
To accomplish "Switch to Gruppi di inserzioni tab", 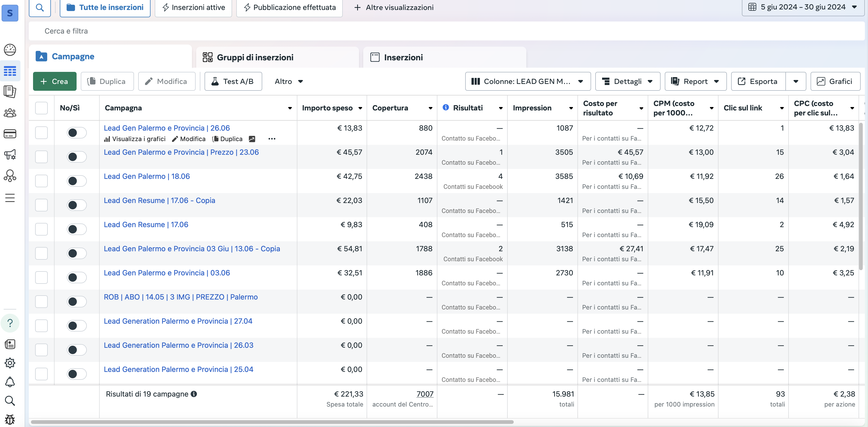I will tap(255, 57).
